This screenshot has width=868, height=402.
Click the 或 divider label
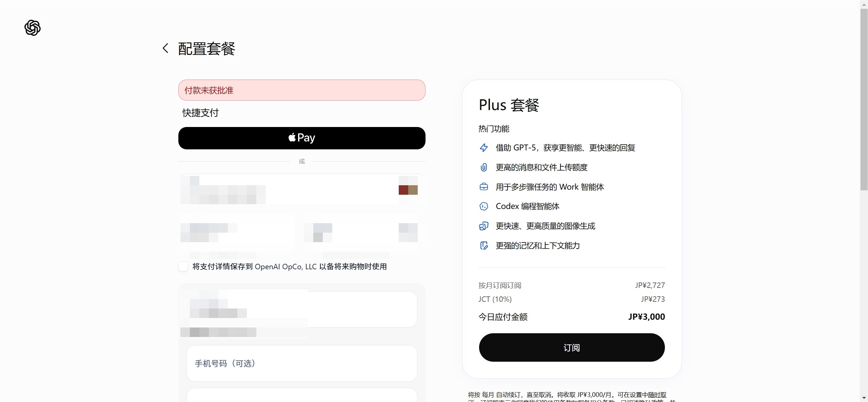click(x=302, y=162)
